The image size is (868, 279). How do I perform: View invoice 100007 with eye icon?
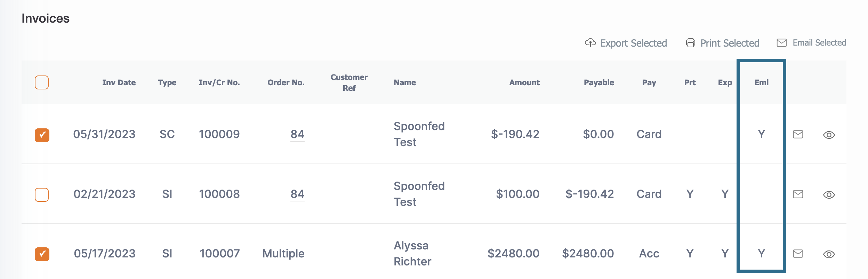(x=829, y=254)
